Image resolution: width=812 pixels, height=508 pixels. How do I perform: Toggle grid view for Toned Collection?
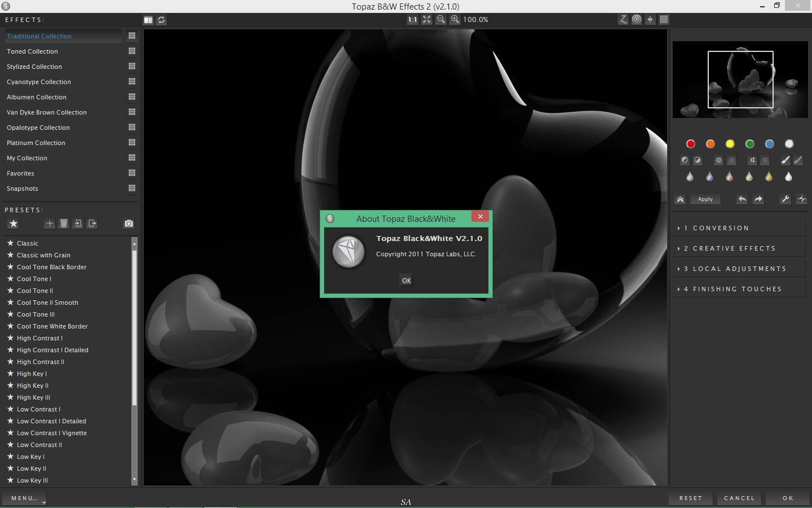[x=131, y=51]
